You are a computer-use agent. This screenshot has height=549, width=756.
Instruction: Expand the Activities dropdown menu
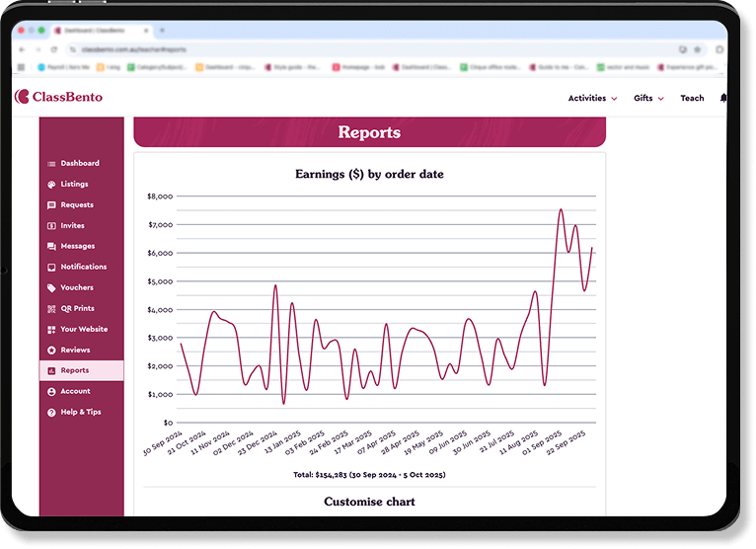click(x=592, y=99)
